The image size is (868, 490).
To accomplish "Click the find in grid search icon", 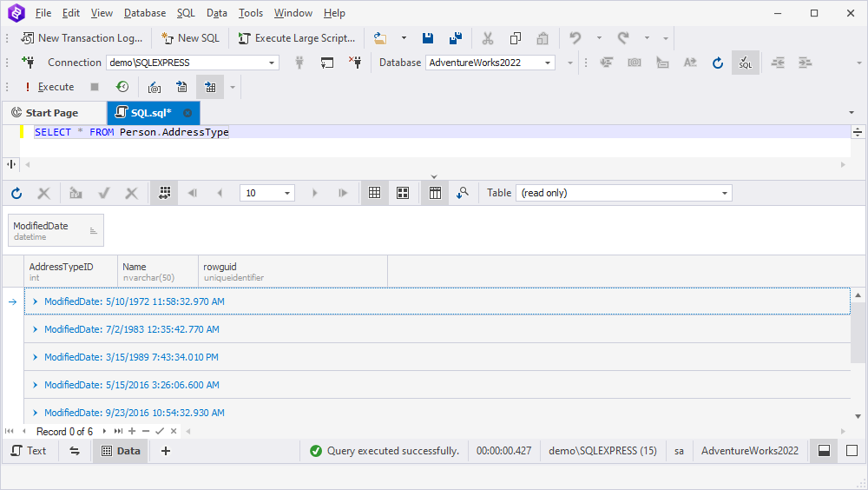I will (x=463, y=193).
